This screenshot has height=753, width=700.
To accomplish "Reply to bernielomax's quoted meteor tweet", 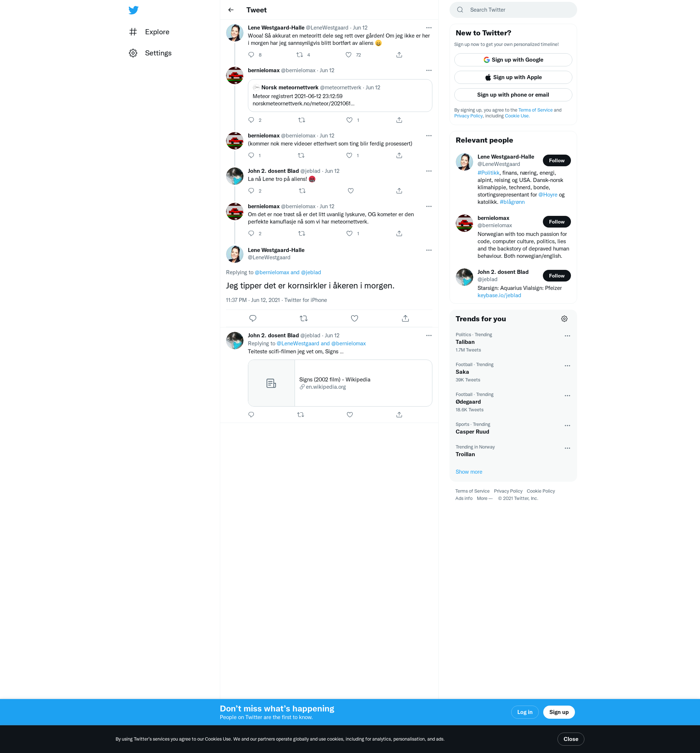I will coord(251,120).
